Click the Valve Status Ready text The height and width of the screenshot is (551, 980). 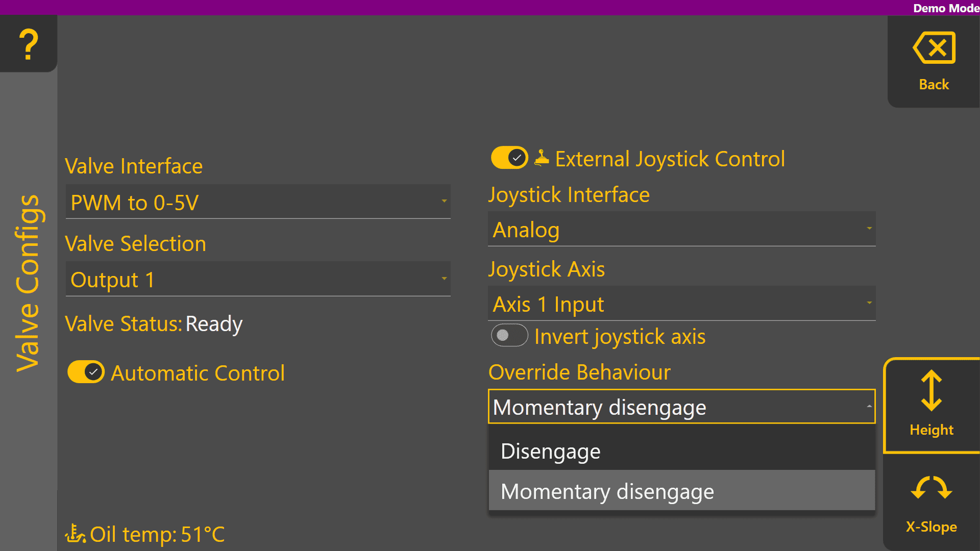[213, 324]
